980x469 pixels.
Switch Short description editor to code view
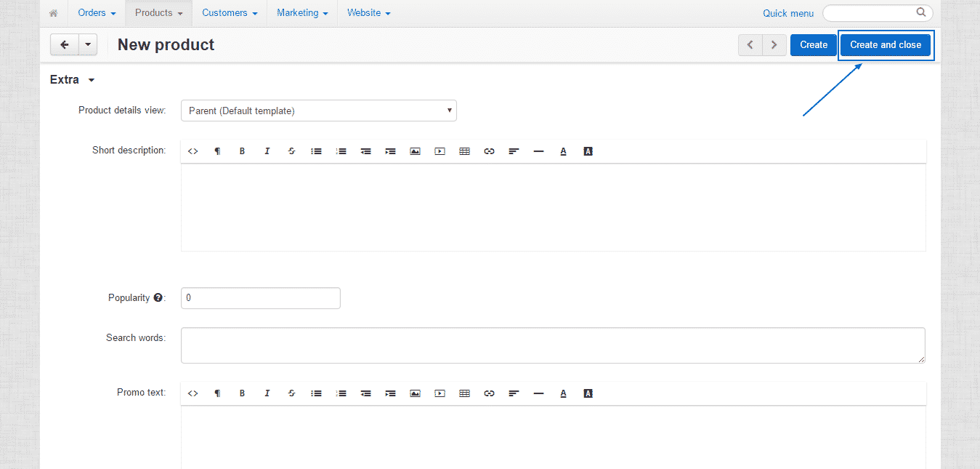(193, 151)
